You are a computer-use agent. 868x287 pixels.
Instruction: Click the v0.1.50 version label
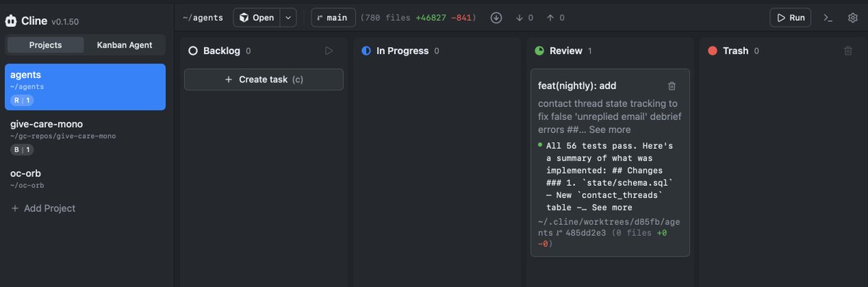pyautogui.click(x=66, y=22)
